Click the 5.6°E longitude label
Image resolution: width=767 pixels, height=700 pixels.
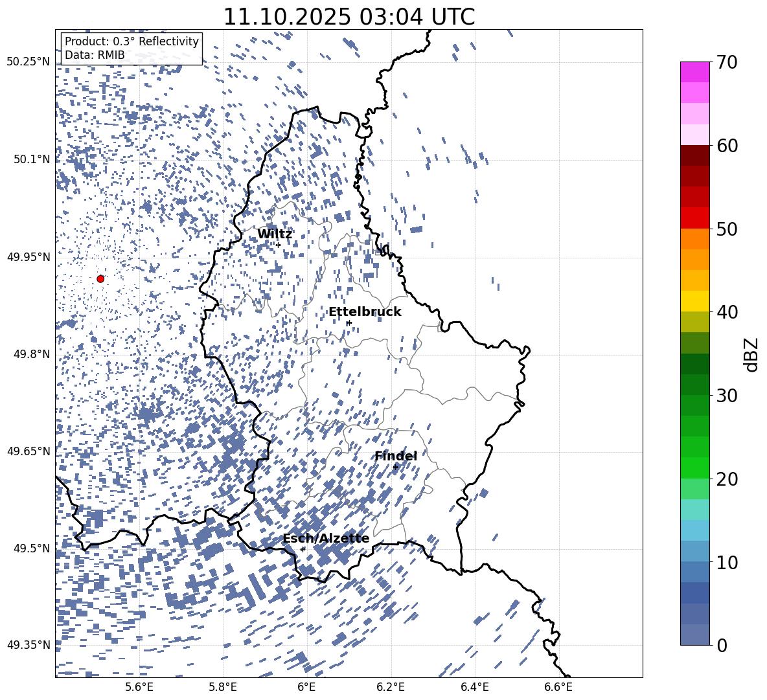(x=139, y=687)
